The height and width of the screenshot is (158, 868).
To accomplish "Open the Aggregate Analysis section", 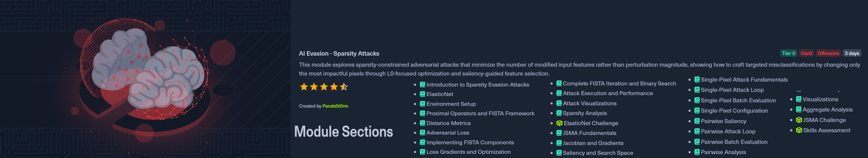I will point(827,110).
